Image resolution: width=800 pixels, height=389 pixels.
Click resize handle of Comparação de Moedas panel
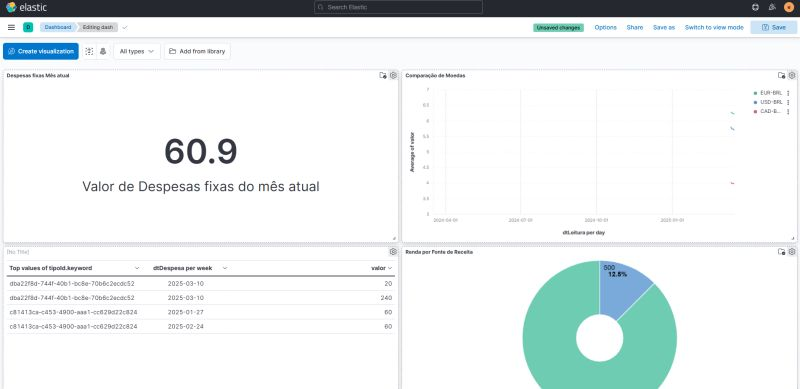(x=792, y=238)
